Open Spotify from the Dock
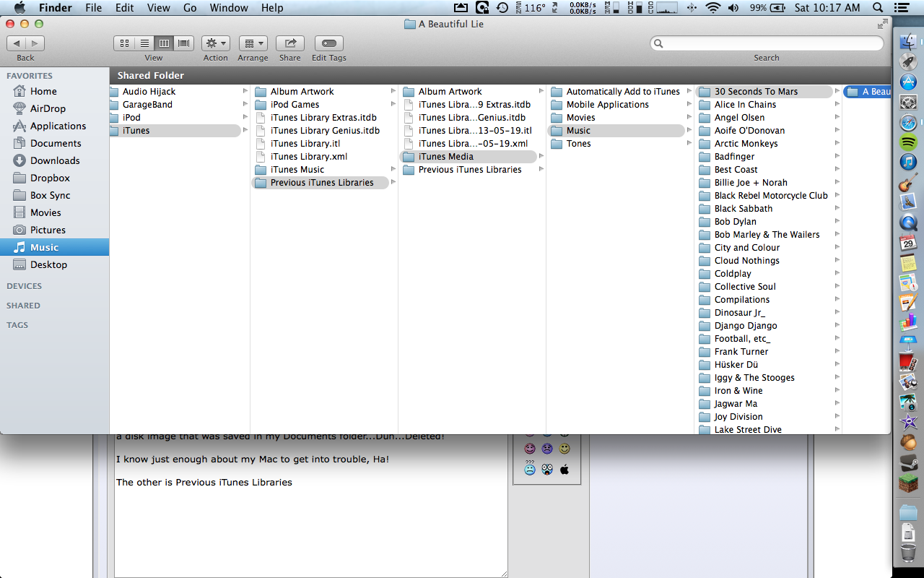 pos(908,143)
